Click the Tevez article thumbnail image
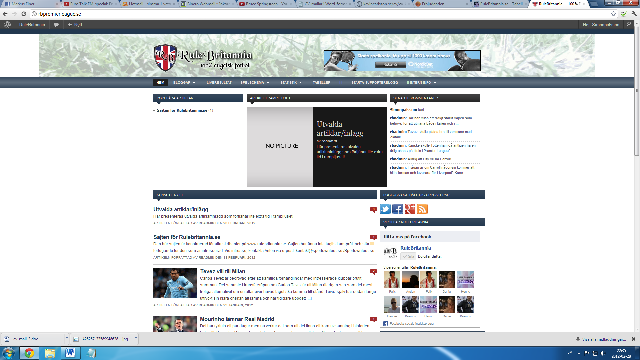 [175, 283]
